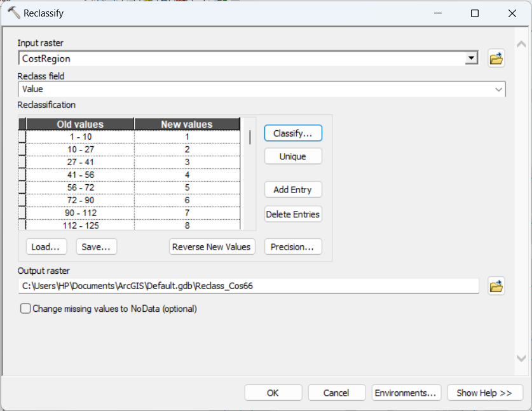The image size is (532, 411).
Task: Load a saved remap table
Action: click(x=46, y=246)
